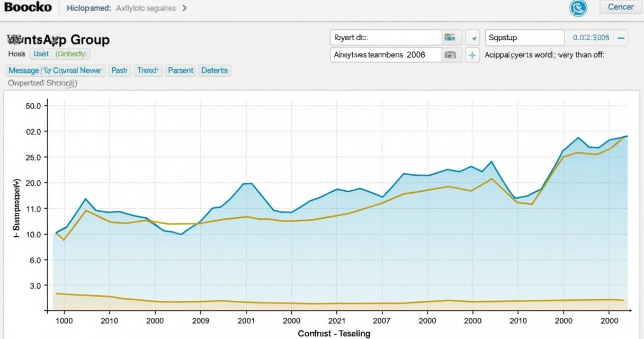Click the 02.0 y-axis label

(33, 131)
